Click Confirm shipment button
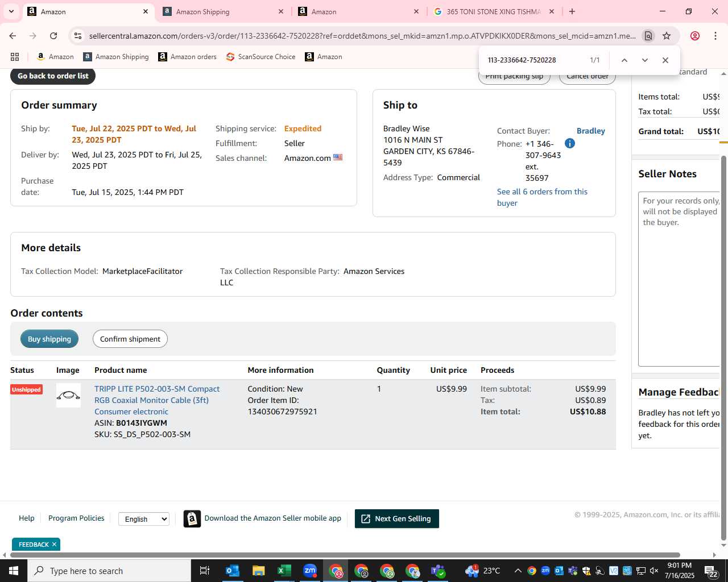 tap(130, 339)
